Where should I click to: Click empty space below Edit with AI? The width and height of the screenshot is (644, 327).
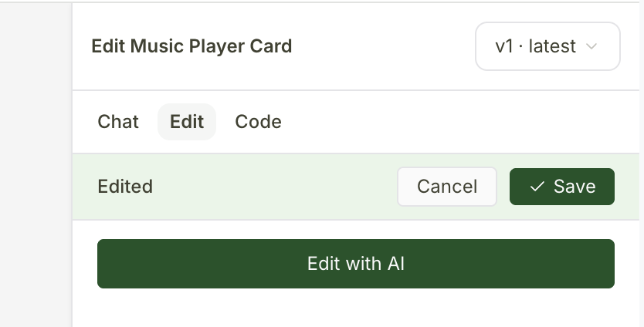355,308
